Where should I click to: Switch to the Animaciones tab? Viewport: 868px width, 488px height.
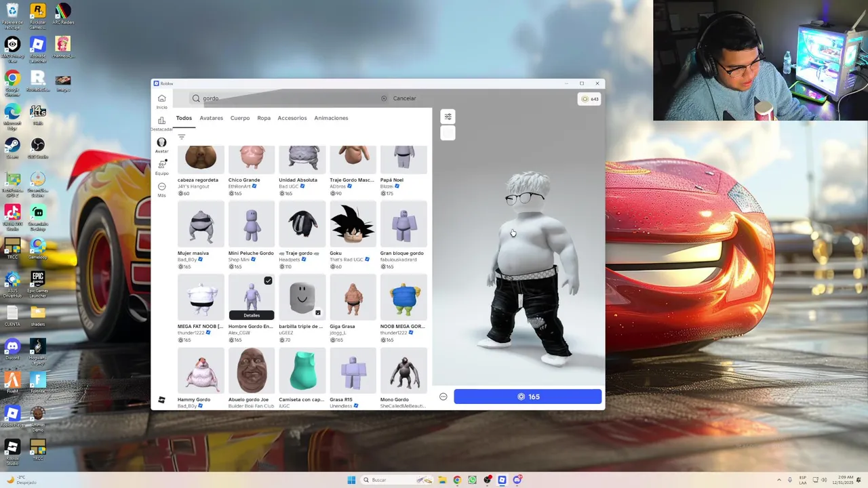[x=331, y=118]
